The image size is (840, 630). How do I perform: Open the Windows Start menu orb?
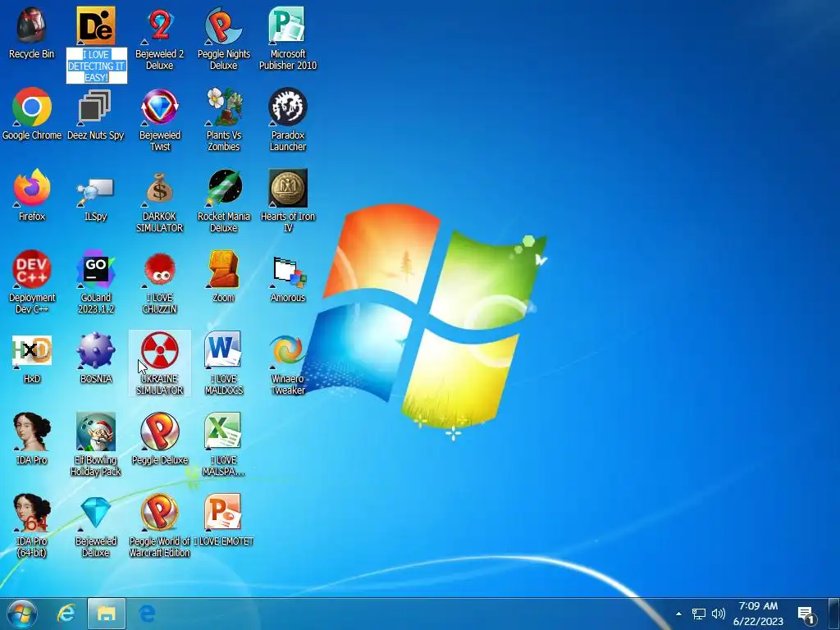click(x=22, y=614)
